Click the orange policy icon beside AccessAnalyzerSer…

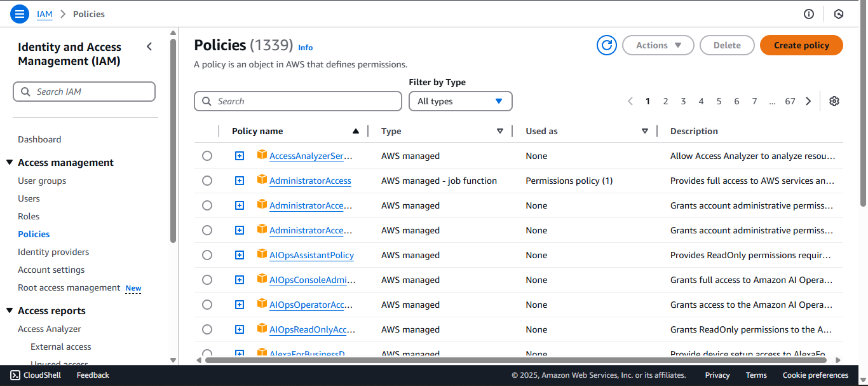262,155
